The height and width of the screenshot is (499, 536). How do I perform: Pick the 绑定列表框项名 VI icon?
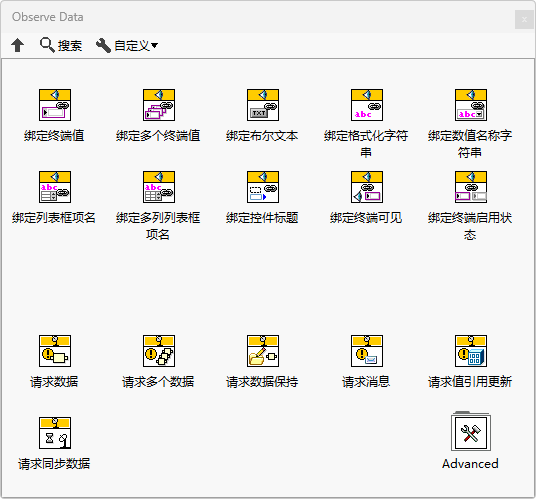pyautogui.click(x=55, y=187)
